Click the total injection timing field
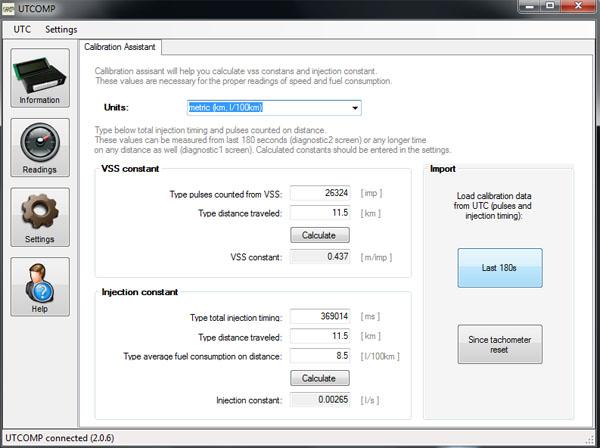The height and width of the screenshot is (448, 600). coord(320,316)
